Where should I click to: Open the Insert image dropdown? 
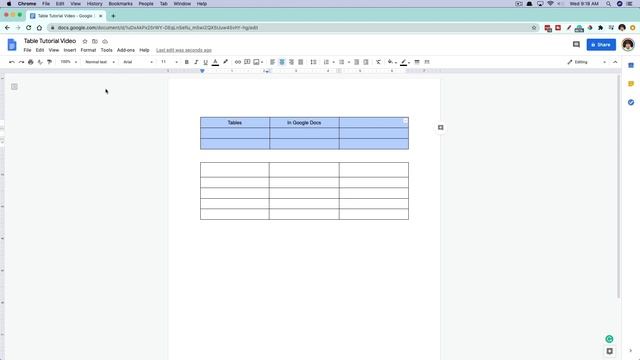coord(258,62)
